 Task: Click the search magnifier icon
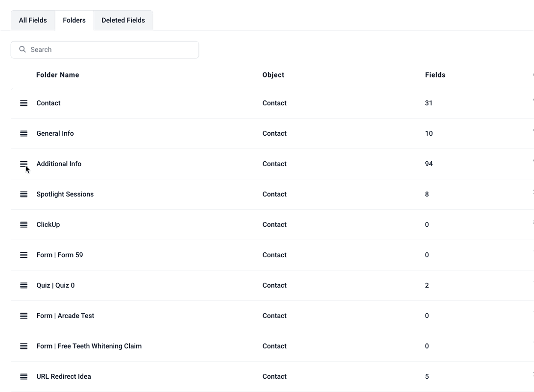pos(23,49)
